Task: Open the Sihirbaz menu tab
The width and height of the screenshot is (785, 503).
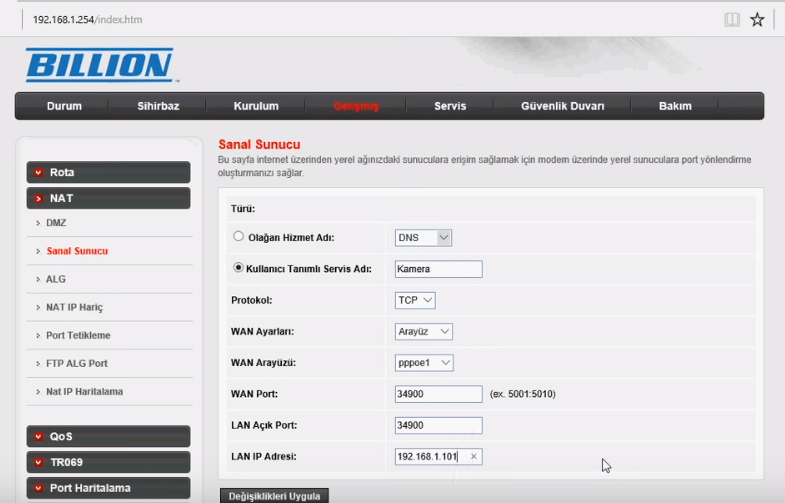Action: pos(158,106)
